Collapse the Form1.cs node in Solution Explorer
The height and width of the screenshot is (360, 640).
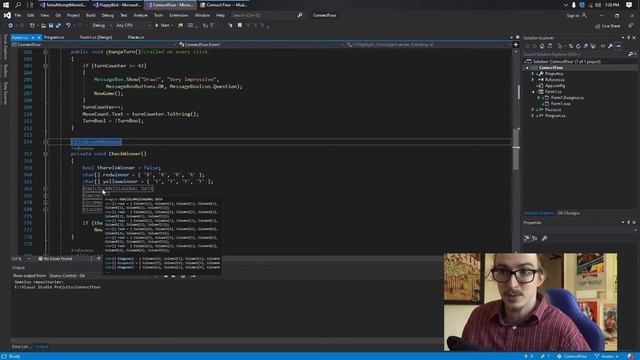point(533,92)
